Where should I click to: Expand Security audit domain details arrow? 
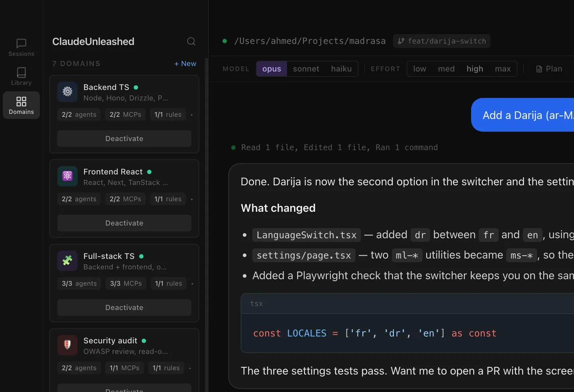tap(190, 368)
